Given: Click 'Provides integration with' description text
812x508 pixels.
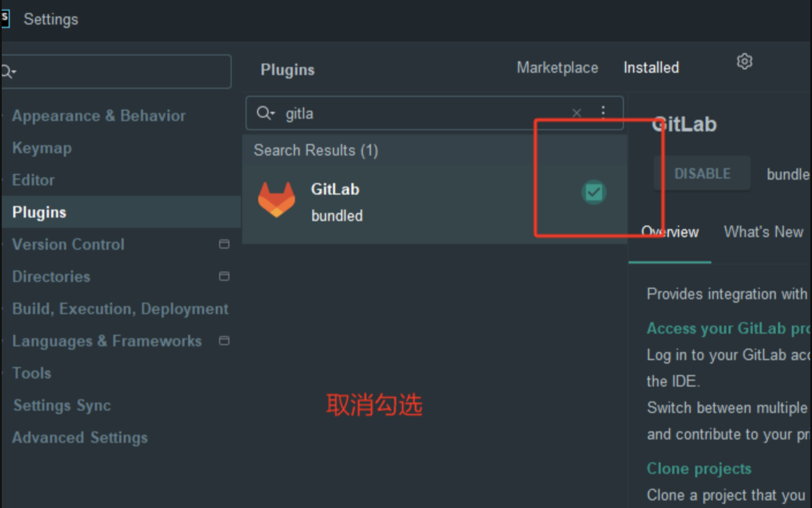Looking at the screenshot, I should pos(727,294).
